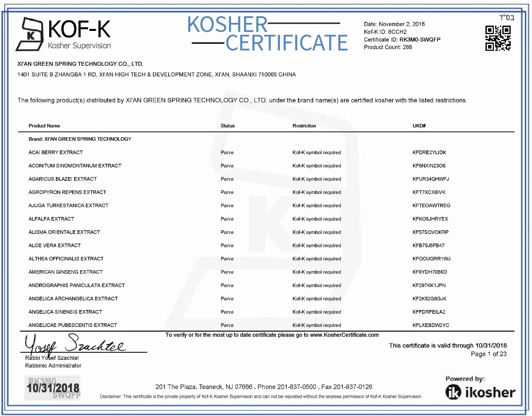
Task: Select ANGELICA ARCHANGELICA EXTRACT product name
Action: click(73, 298)
